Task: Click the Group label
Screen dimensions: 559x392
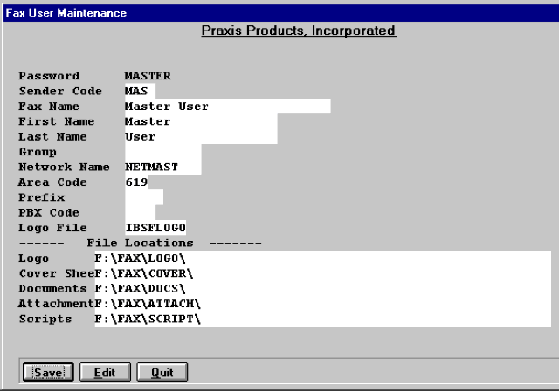Action: pyautogui.click(x=38, y=152)
